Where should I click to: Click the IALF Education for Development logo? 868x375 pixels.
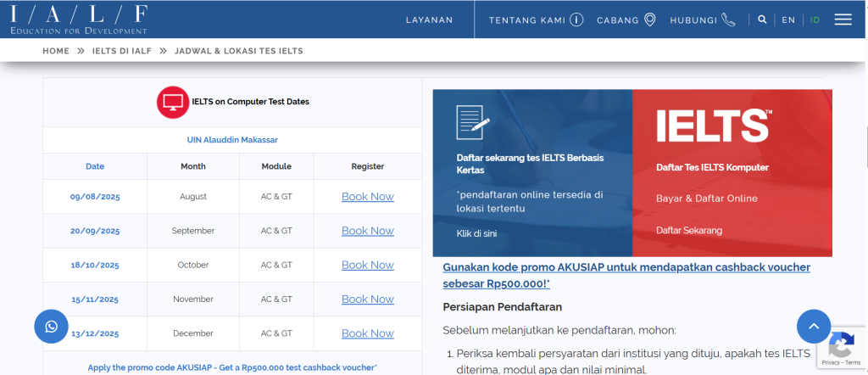[x=79, y=19]
